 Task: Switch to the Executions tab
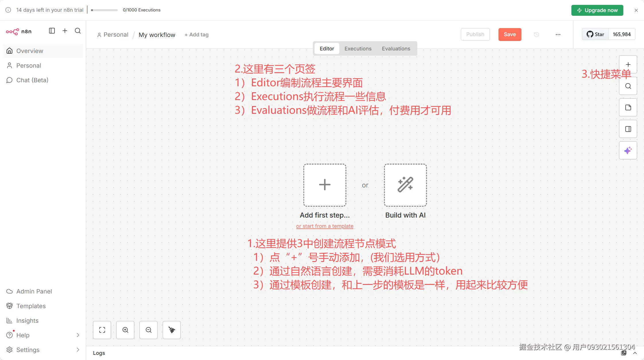coord(358,49)
